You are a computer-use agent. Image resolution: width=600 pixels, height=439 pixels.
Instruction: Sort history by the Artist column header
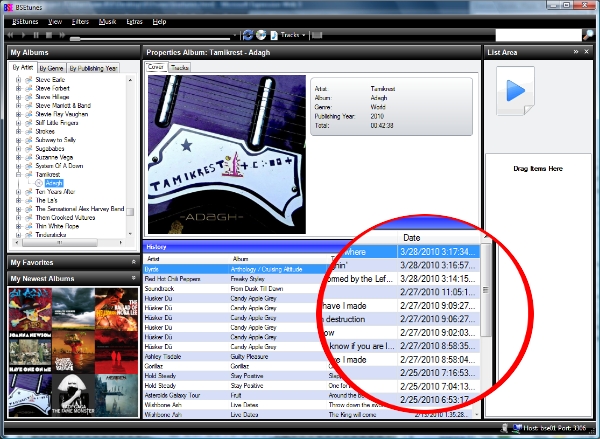click(x=188, y=259)
